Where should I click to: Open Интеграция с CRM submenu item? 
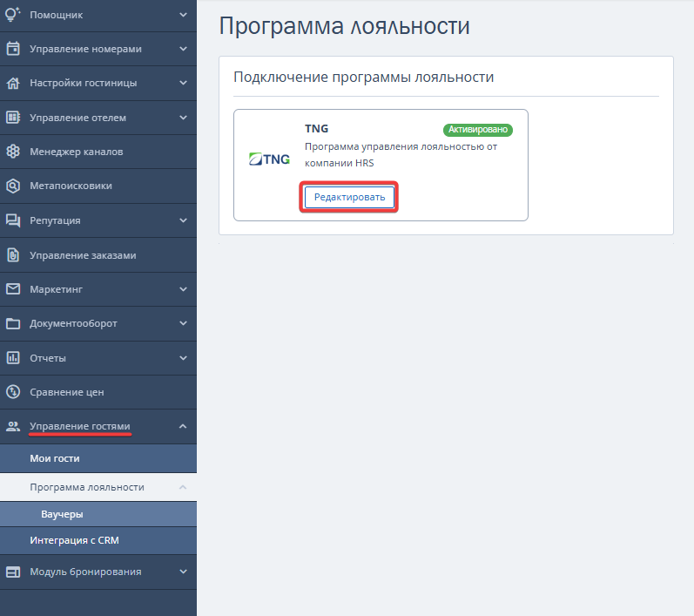click(98, 540)
